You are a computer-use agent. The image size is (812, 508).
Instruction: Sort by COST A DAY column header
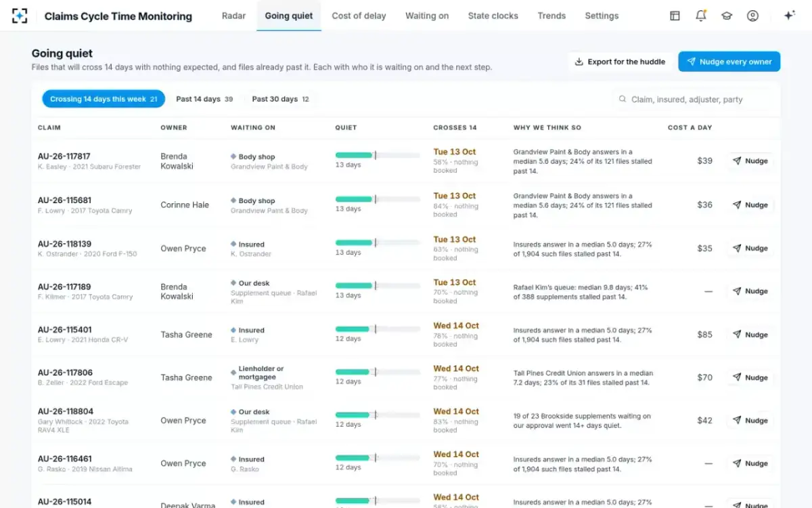tap(690, 127)
